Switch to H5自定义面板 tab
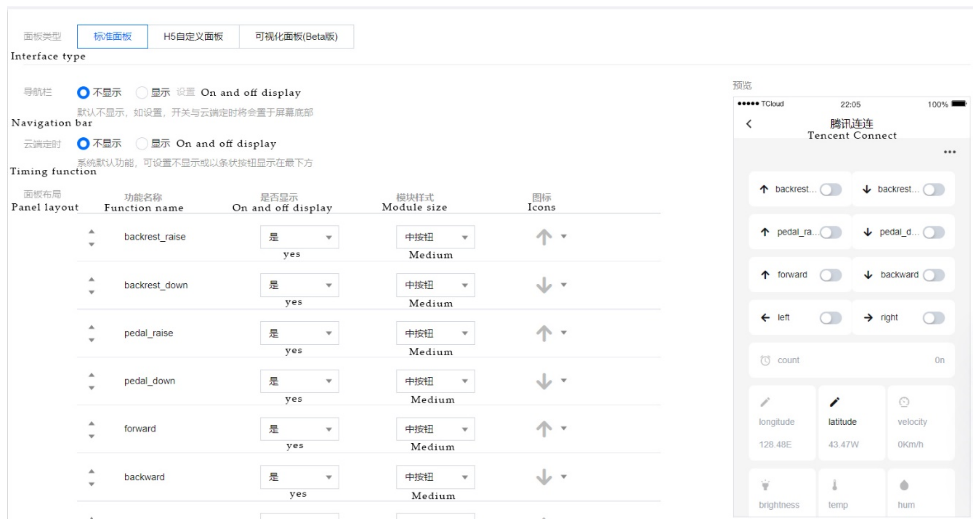 click(193, 37)
